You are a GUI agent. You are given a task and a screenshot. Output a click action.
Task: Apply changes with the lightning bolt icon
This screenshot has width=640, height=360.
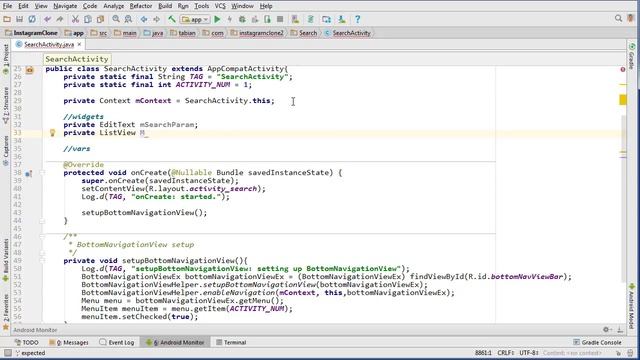click(x=230, y=19)
